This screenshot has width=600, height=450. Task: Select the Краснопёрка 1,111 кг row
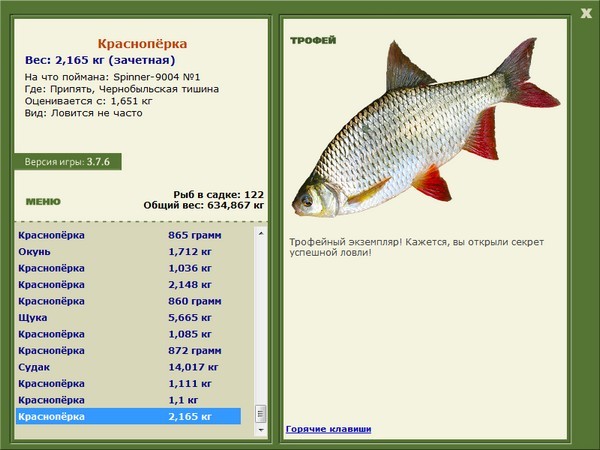[129, 383]
